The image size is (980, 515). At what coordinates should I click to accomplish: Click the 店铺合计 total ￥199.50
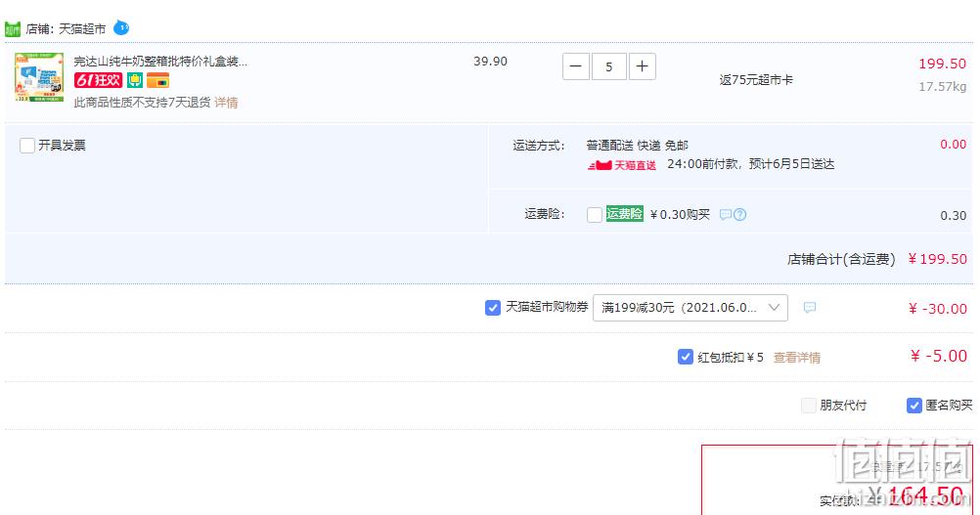click(937, 259)
